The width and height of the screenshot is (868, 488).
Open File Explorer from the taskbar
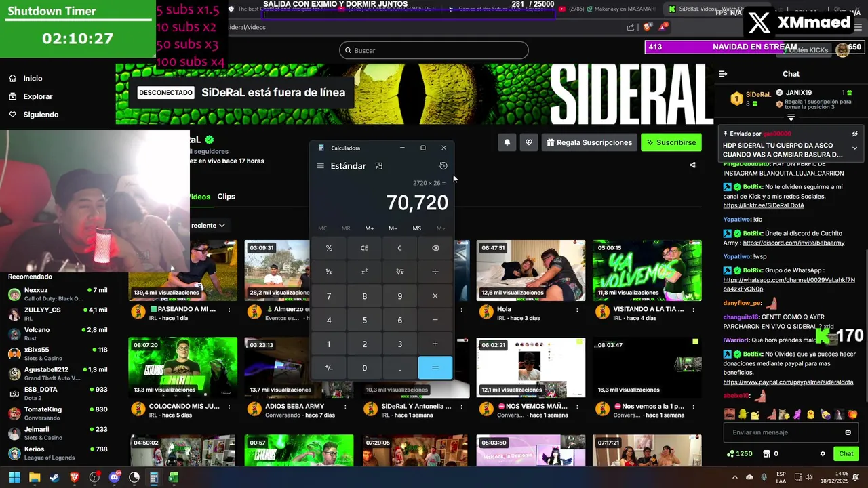(x=35, y=477)
